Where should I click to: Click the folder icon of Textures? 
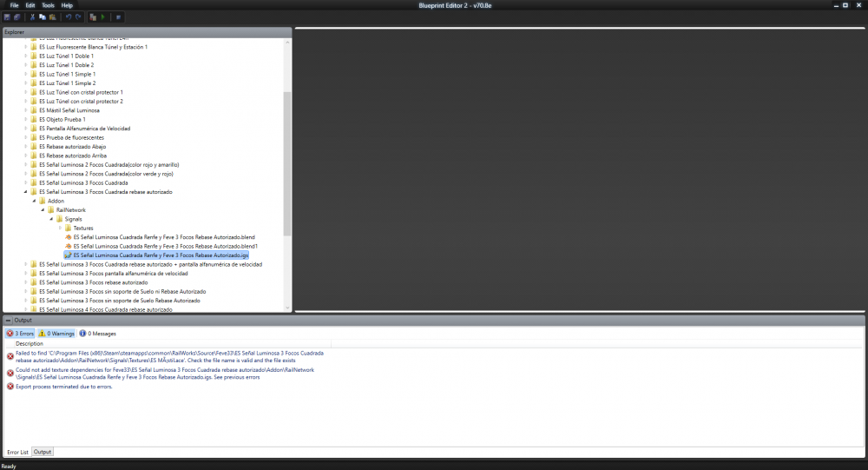point(68,228)
